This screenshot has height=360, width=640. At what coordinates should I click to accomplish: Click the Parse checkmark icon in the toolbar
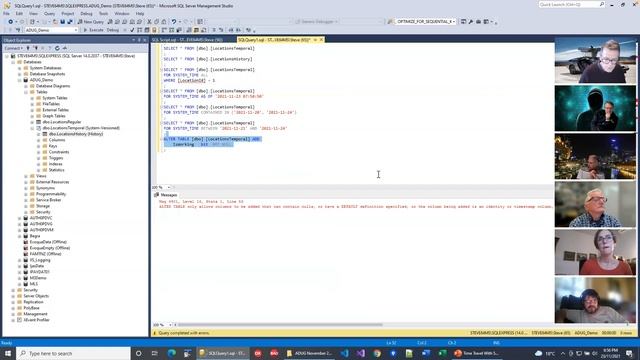tap(132, 30)
